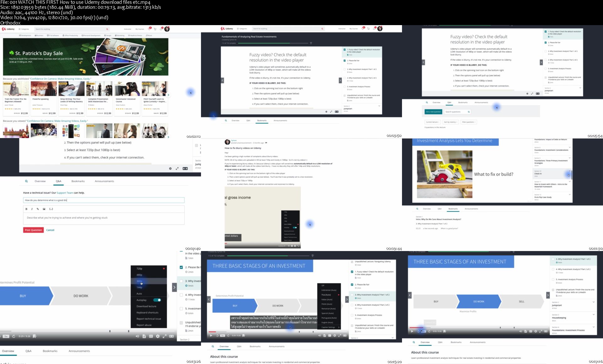Click the search icon beside Overview in the 00:15:20 frame
Image resolution: width=603 pixels, height=364 pixels.
[213, 346]
